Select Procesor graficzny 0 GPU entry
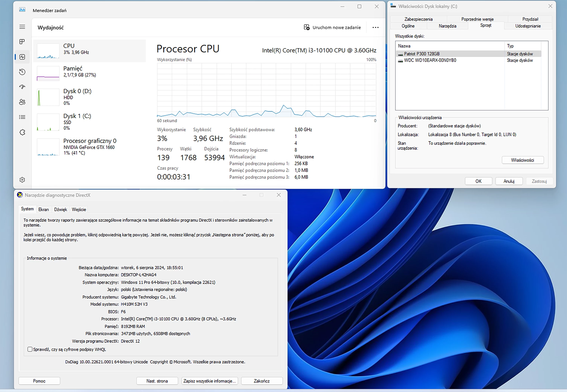 90,147
